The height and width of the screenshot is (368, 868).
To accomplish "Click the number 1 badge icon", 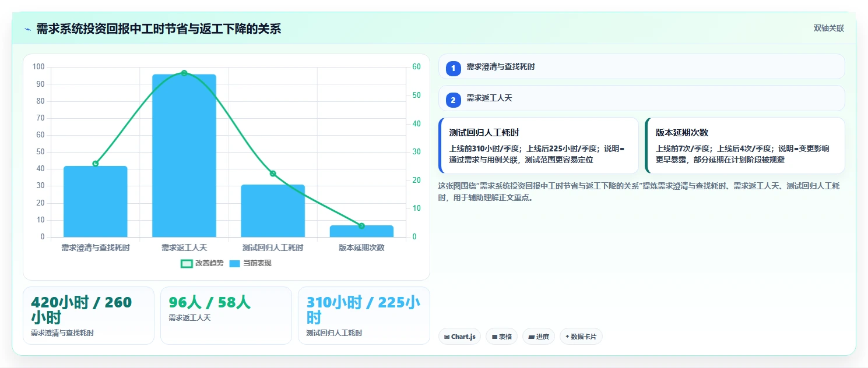I will pyautogui.click(x=454, y=68).
